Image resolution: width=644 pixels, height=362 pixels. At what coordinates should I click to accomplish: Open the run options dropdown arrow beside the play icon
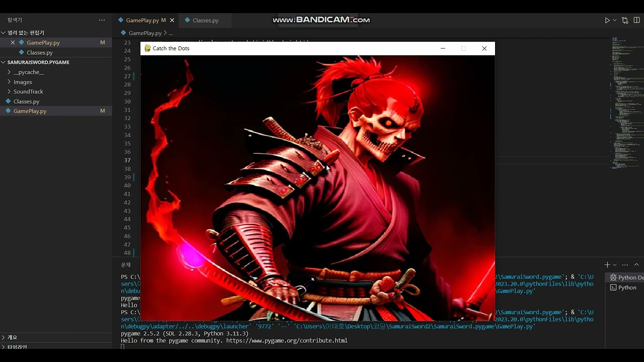615,21
